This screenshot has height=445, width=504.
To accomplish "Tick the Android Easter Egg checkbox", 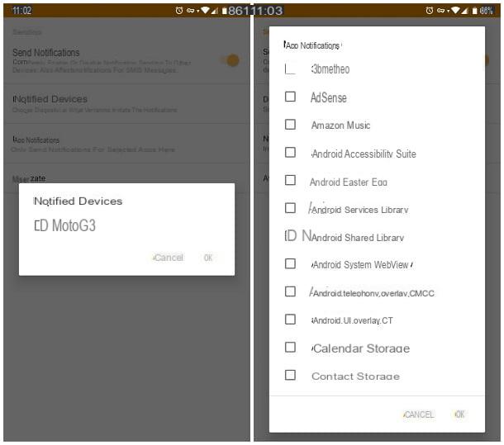I will point(290,180).
